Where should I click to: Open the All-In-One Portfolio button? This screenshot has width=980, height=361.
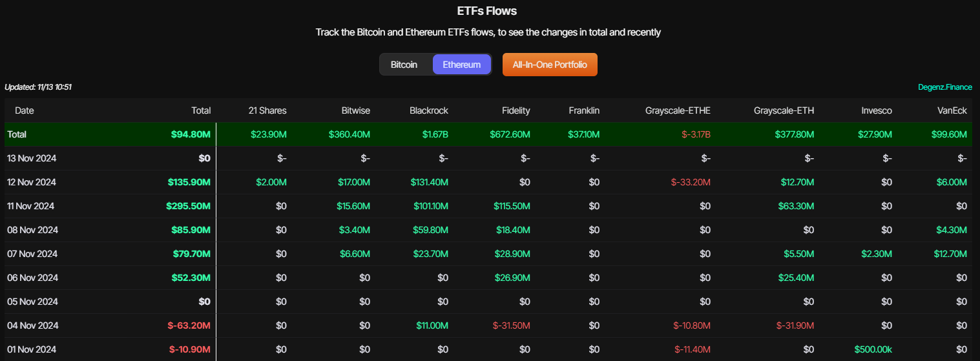550,65
